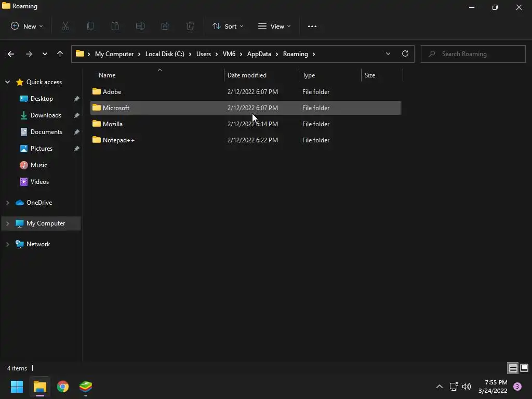Open the View options dropdown
Image resolution: width=532 pixels, height=399 pixels.
(x=274, y=26)
